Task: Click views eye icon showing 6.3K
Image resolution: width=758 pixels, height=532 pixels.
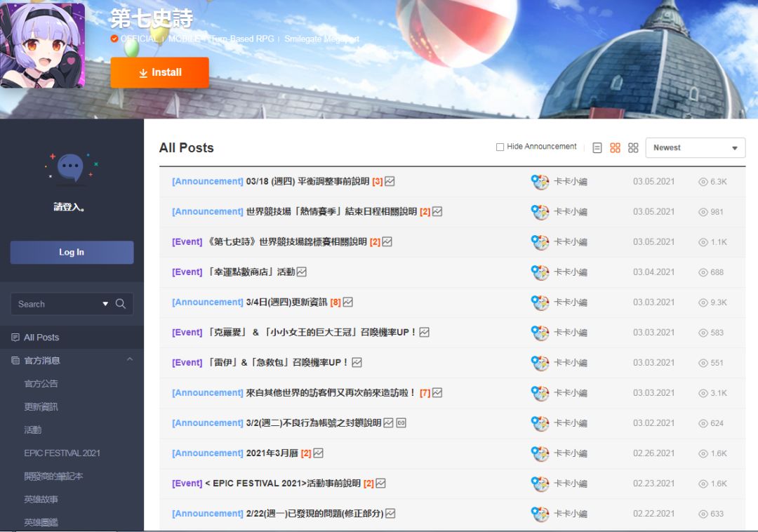Action: [703, 182]
